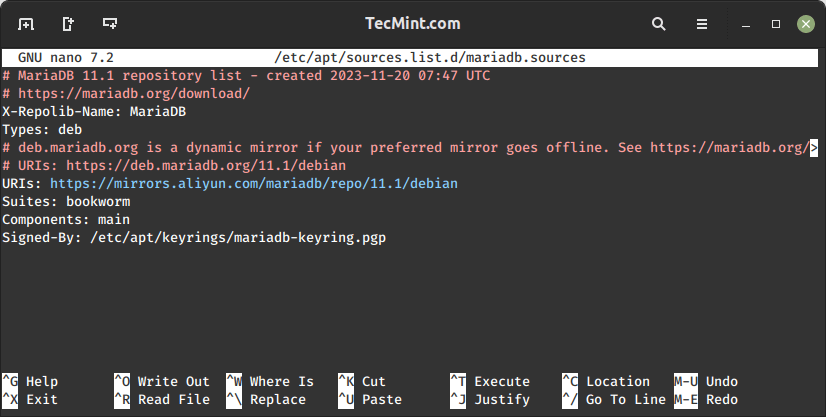Image resolution: width=826 pixels, height=417 pixels.
Task: Click the ^W Where Is shortcut
Action: tap(270, 381)
